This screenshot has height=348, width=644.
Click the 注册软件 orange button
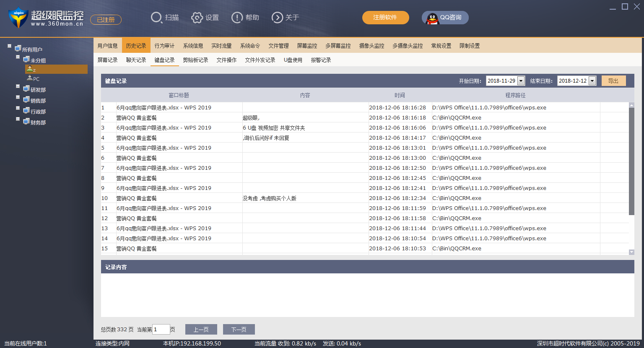[385, 18]
